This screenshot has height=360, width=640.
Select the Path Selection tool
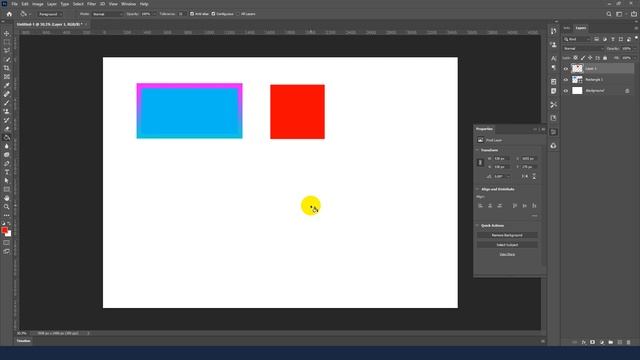point(7,180)
